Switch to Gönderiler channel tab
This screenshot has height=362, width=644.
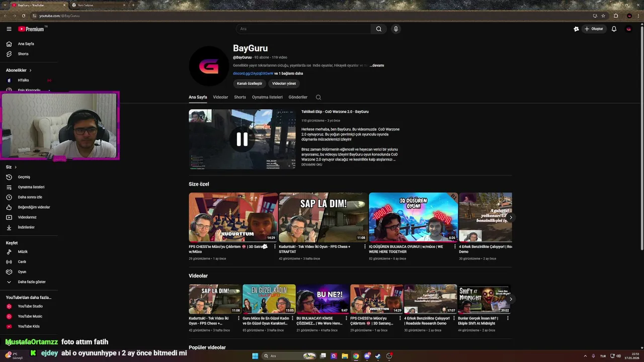click(298, 97)
